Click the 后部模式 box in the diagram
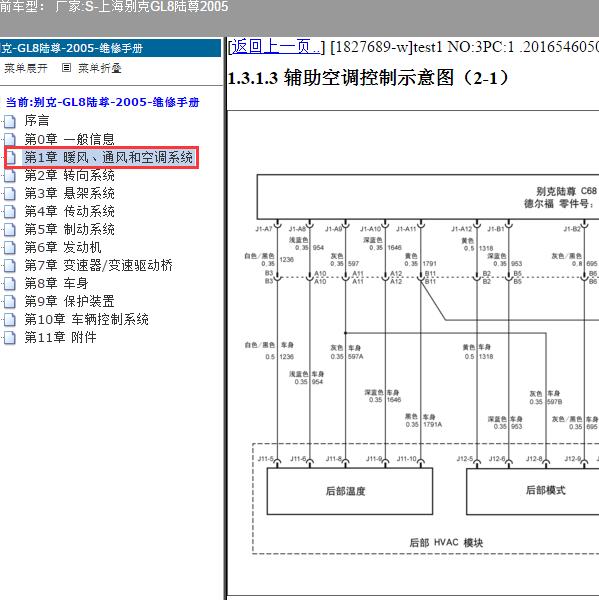Image resolution: width=599 pixels, height=600 pixels. (533, 491)
